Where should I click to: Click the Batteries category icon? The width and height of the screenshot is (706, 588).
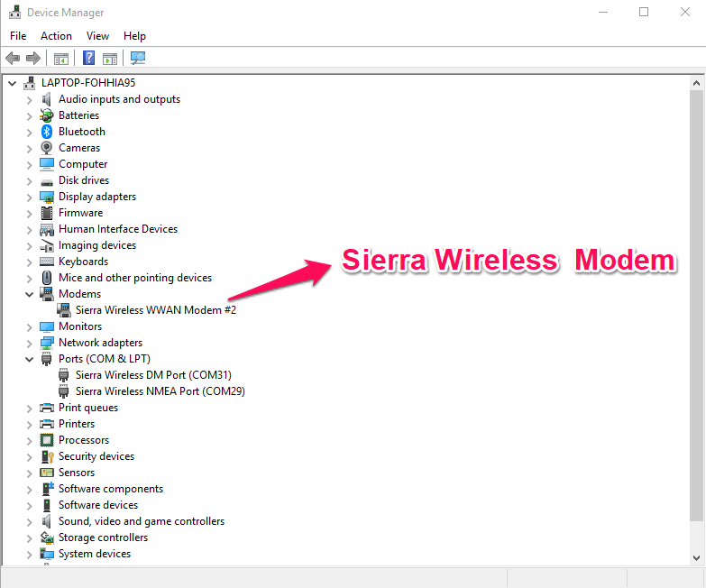[x=46, y=115]
